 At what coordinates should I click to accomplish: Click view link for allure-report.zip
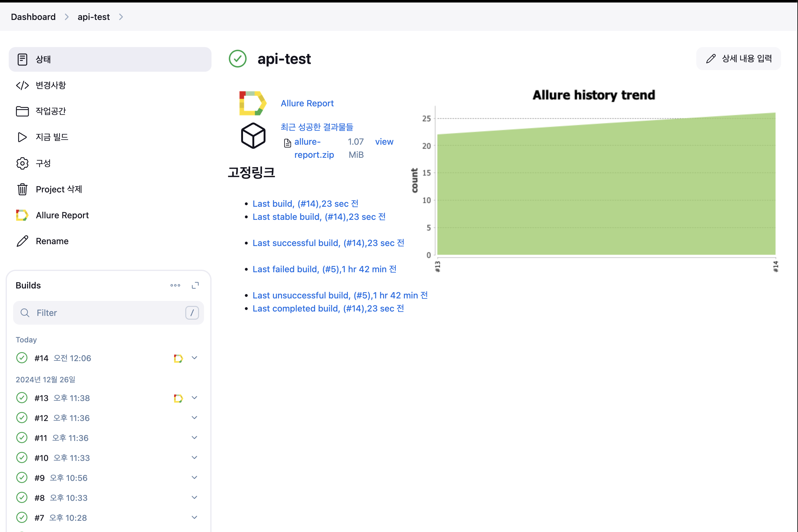click(x=384, y=142)
